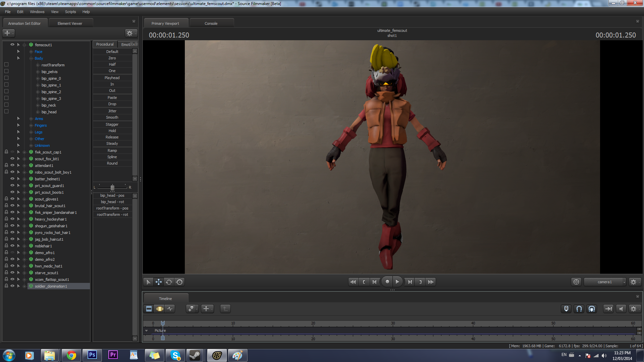The height and width of the screenshot is (362, 644).
Task: Apply the Stagger procedural preset
Action: click(x=112, y=124)
